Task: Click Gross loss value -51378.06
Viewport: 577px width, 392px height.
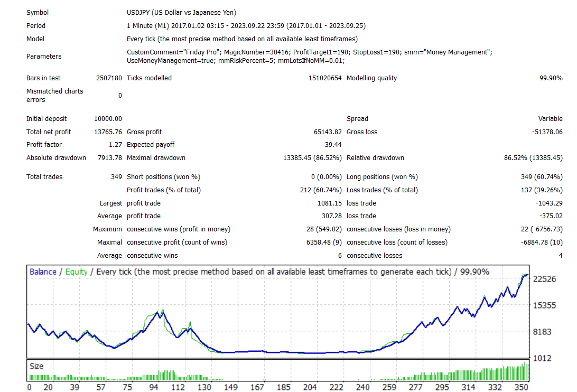Action: (547, 132)
